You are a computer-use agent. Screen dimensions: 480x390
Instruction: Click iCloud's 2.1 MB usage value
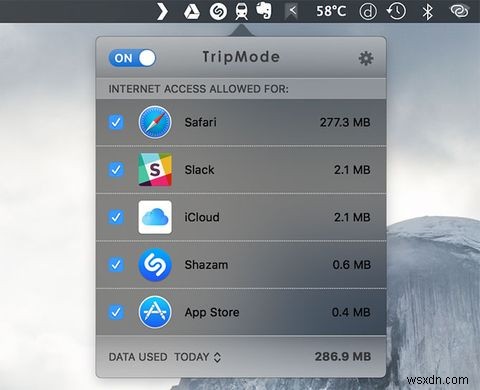click(352, 217)
